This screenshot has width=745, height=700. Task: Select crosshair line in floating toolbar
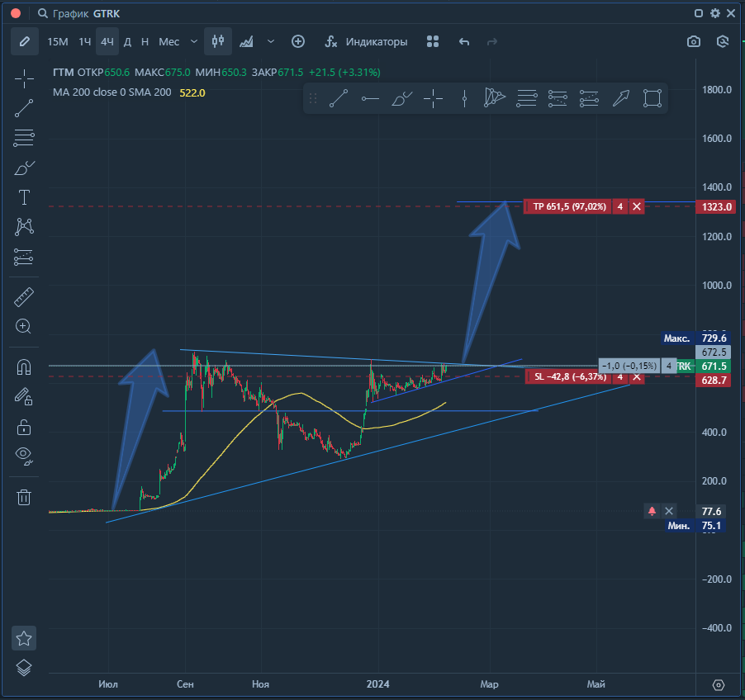pyautogui.click(x=433, y=98)
